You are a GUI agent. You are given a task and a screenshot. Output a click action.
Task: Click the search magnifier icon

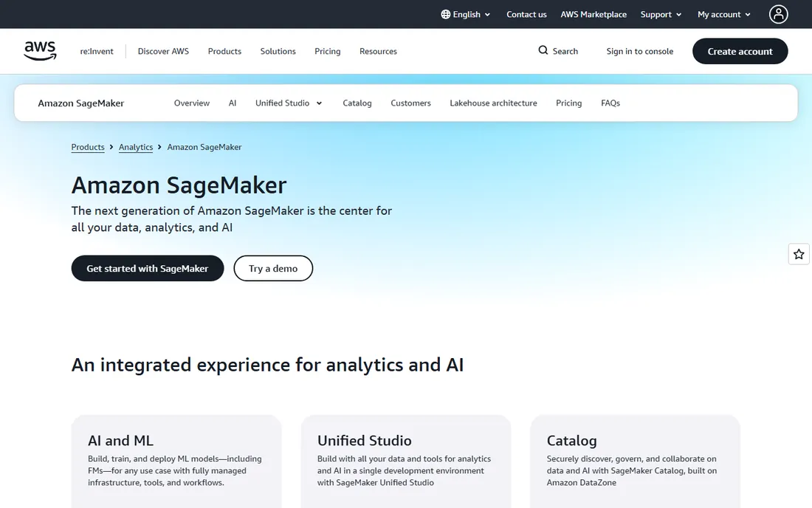tap(543, 50)
